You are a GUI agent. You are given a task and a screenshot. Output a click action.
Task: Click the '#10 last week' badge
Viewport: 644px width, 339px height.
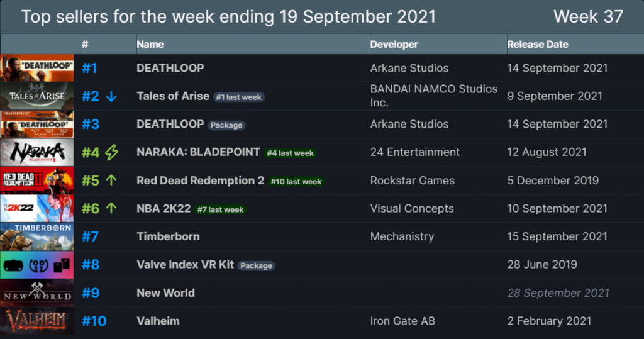click(x=296, y=182)
